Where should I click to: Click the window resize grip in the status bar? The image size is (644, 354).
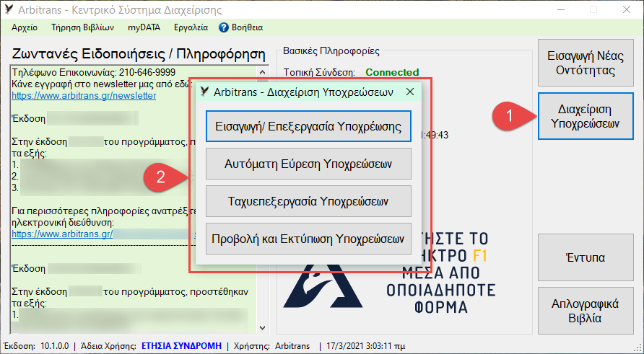638,348
